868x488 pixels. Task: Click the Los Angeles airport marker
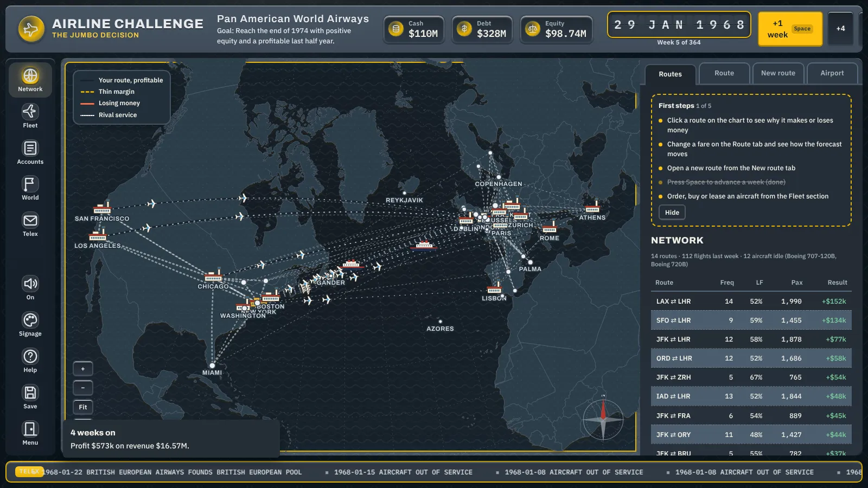click(x=98, y=235)
